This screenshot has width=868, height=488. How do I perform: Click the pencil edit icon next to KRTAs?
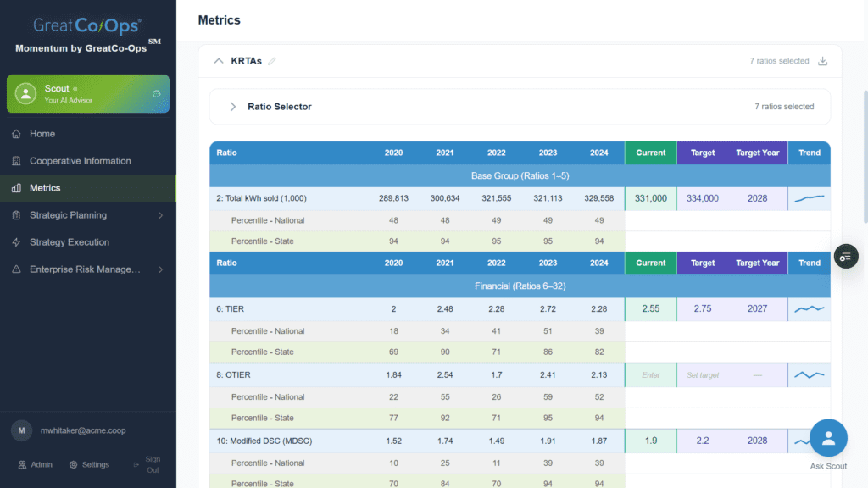[272, 61]
